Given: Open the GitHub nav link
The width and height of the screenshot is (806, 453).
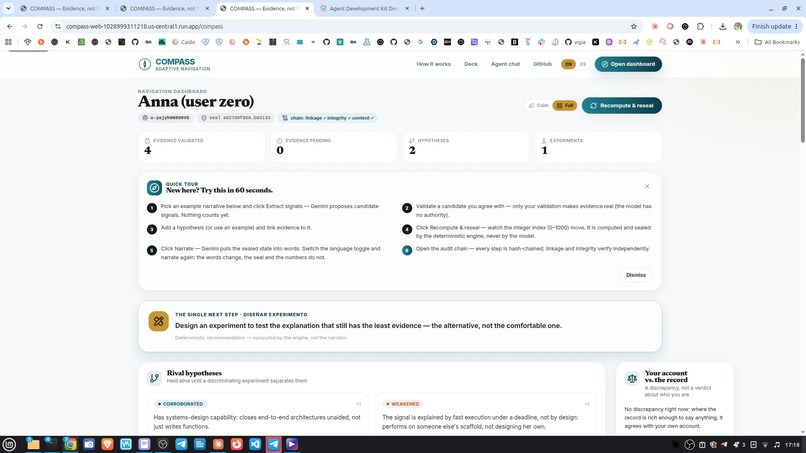Looking at the screenshot, I should point(542,64).
